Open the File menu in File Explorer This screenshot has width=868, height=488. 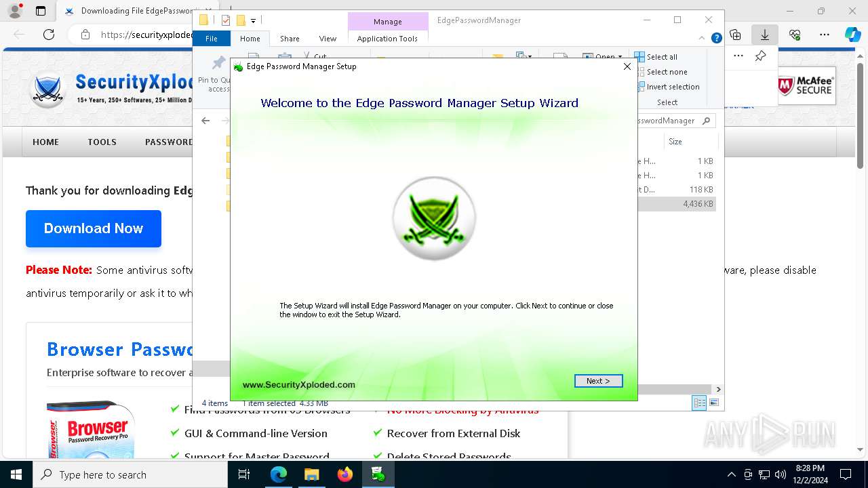coord(212,39)
